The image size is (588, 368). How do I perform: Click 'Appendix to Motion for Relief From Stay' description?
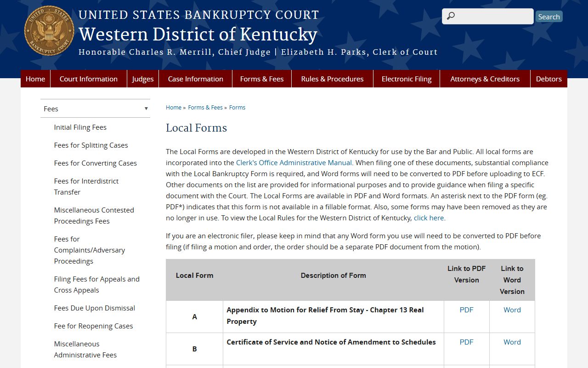click(x=325, y=315)
